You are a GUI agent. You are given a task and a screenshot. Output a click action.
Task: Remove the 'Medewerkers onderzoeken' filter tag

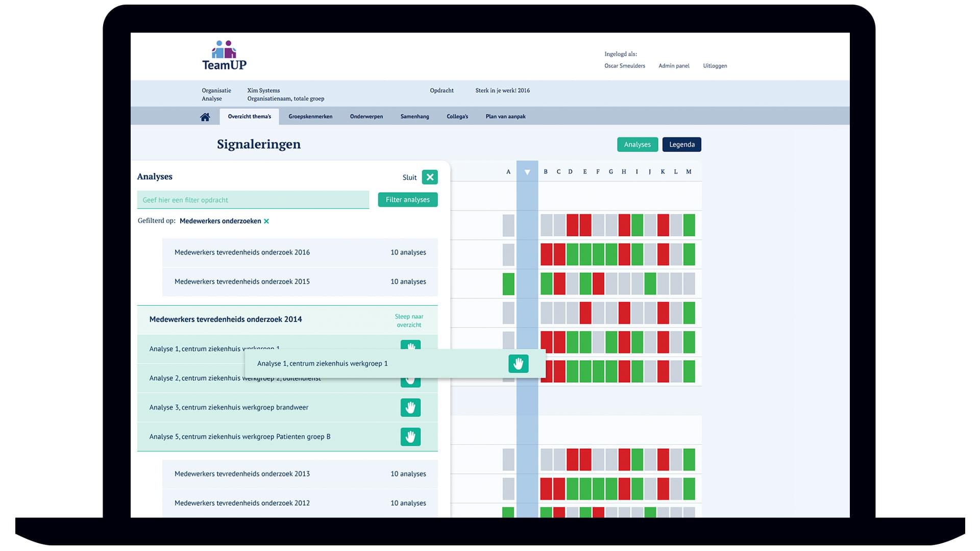coord(266,221)
